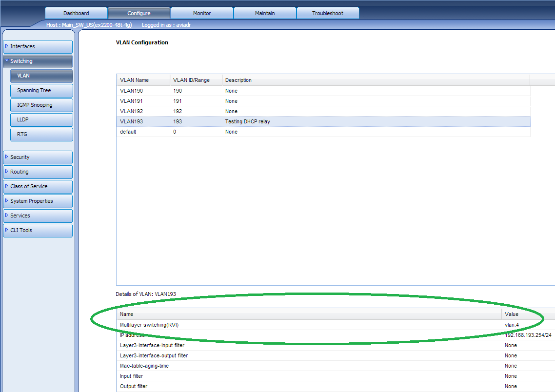Select the default VLAN row
The image size is (555, 392).
(x=323, y=132)
